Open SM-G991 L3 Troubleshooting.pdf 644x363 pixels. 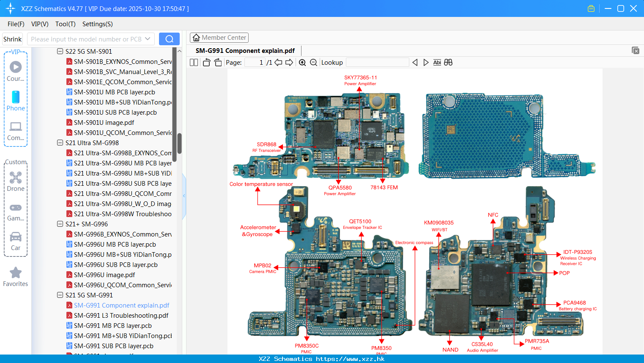(x=121, y=315)
